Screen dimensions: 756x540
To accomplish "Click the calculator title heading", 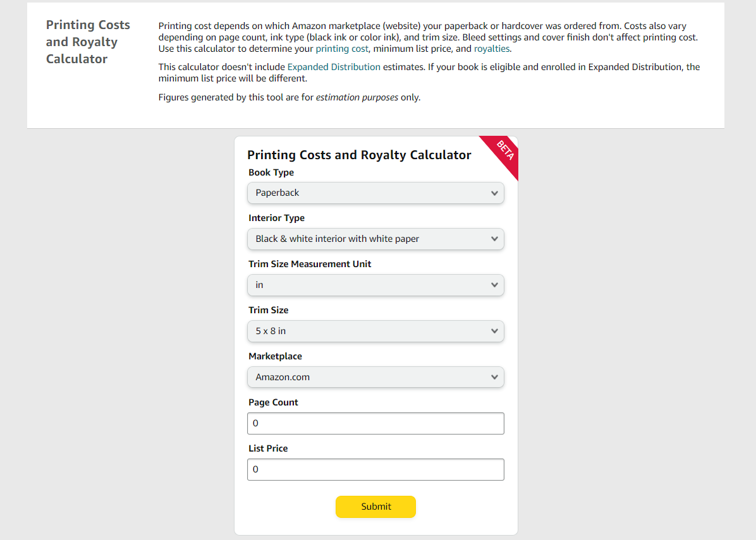I will click(x=359, y=155).
